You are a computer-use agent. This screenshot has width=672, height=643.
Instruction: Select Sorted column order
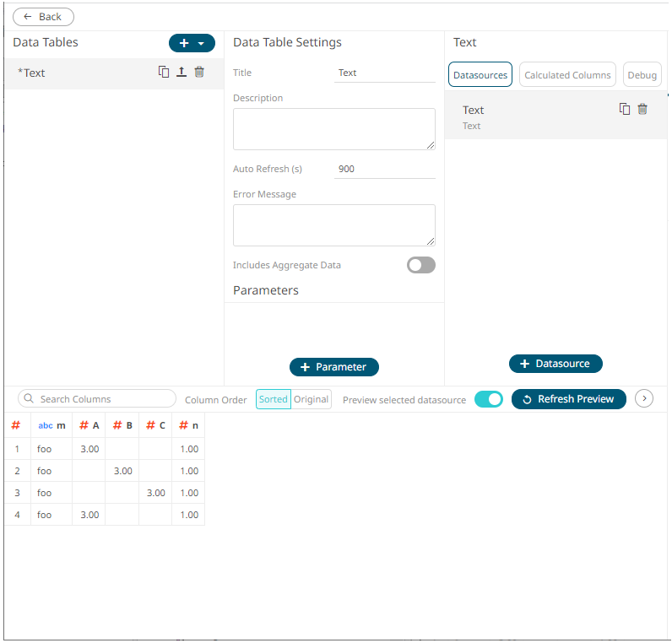(273, 399)
